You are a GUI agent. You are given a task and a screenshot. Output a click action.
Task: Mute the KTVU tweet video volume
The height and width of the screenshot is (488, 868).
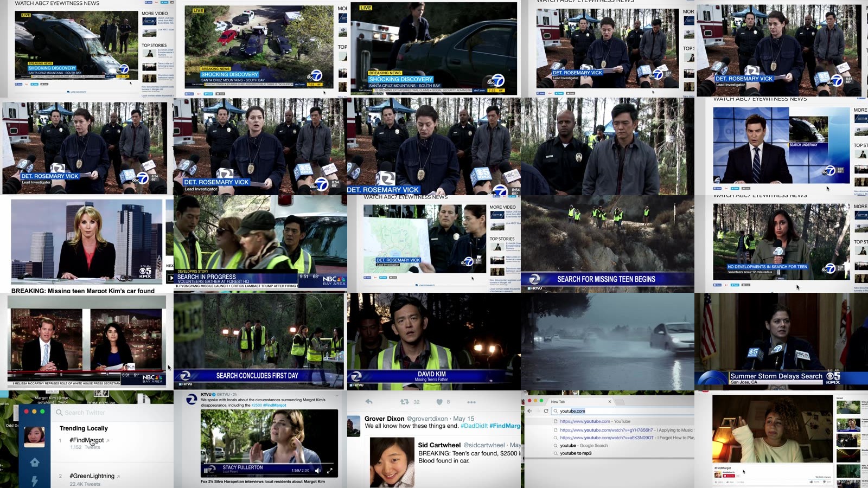pyautogui.click(x=318, y=471)
